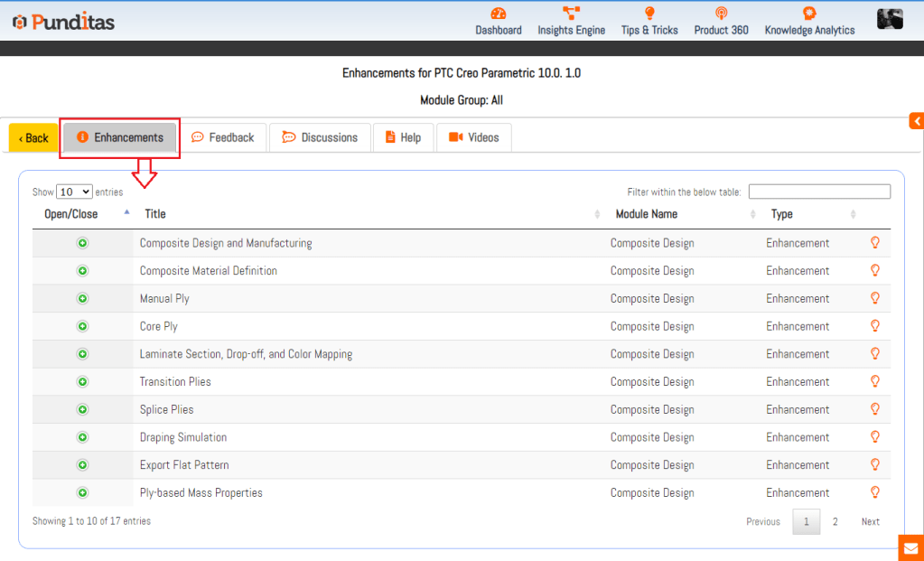The image size is (924, 561).
Task: Expand the Composite Design and Manufacturing row
Action: (x=82, y=243)
